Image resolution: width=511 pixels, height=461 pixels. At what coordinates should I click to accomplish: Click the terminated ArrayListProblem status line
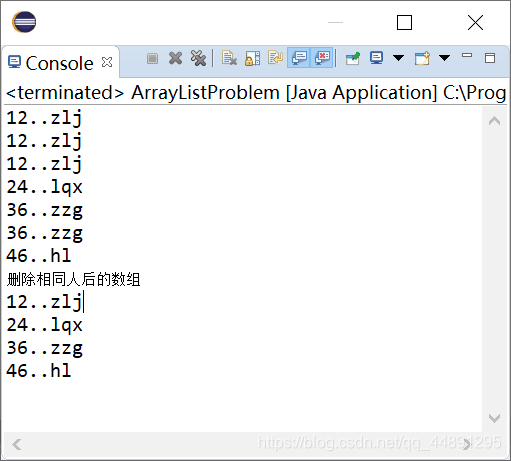[256, 92]
